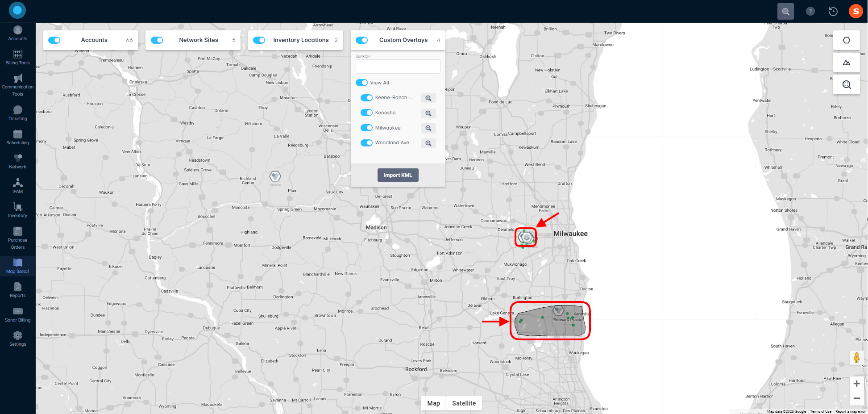Zoom to Keene-Ranch overlay magnifier

pyautogui.click(x=428, y=98)
